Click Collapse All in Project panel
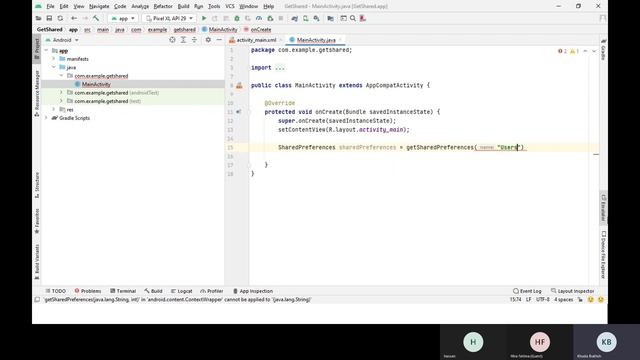This screenshot has height=360, width=640. pos(194,40)
